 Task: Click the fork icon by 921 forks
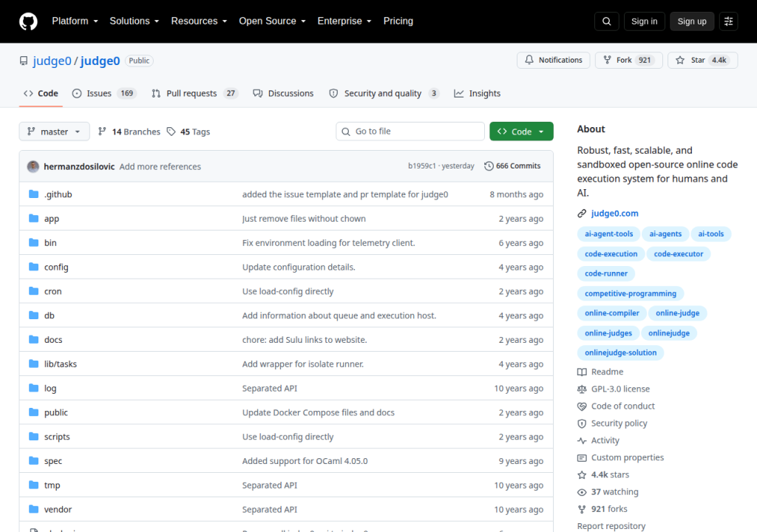pos(582,509)
